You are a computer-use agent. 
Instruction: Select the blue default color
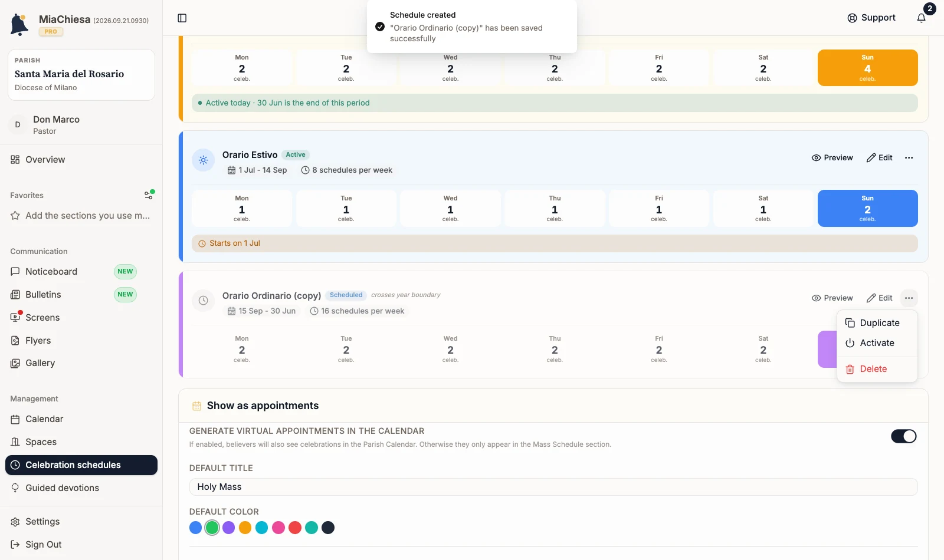coord(195,528)
